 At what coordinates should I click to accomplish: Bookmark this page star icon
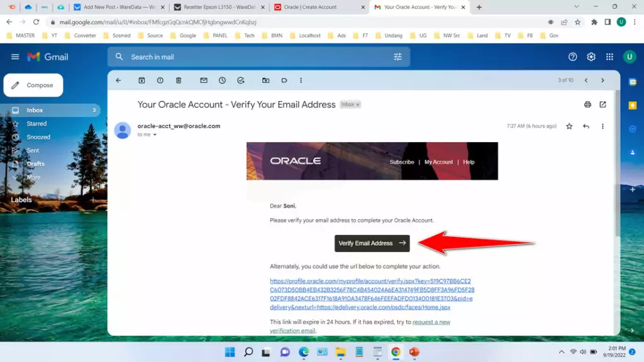(x=577, y=22)
